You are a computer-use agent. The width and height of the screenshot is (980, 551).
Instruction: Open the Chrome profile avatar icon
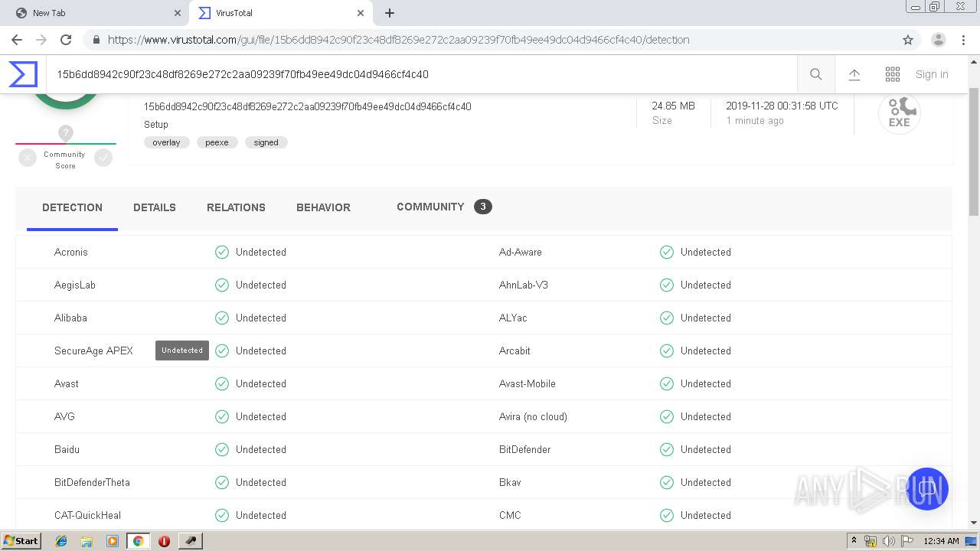939,40
